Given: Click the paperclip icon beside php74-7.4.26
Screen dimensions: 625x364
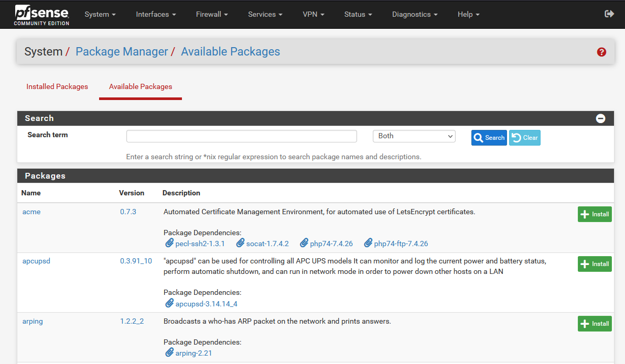Looking at the screenshot, I should point(304,242).
